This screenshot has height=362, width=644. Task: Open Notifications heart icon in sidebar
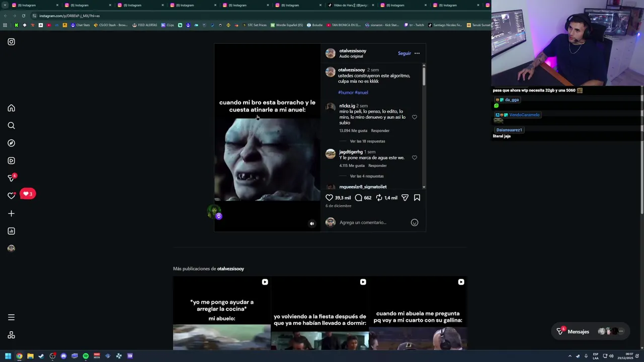11,196
